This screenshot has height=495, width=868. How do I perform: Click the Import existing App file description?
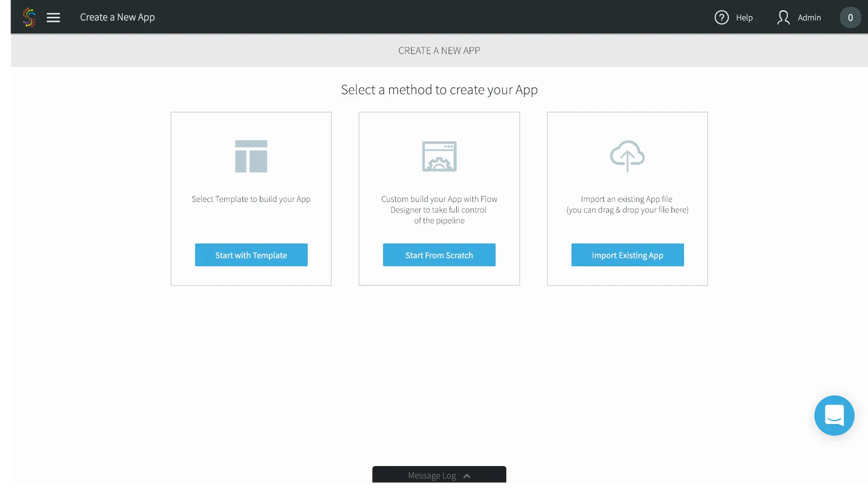[627, 205]
